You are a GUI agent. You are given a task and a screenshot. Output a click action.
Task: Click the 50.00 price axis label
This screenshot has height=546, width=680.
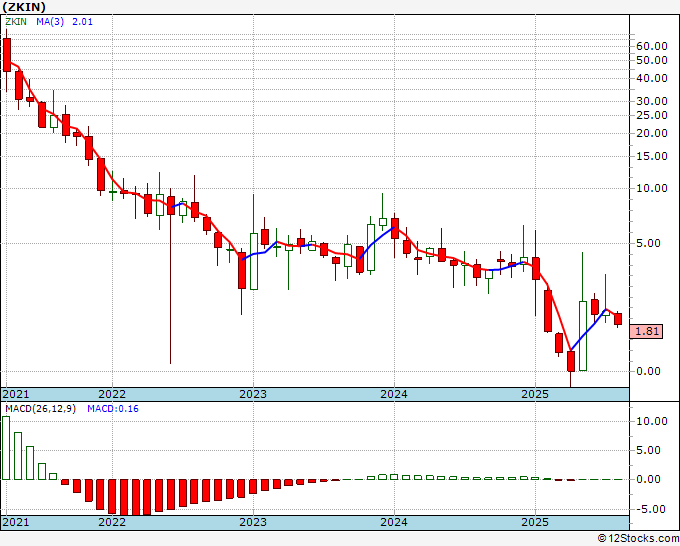click(651, 60)
